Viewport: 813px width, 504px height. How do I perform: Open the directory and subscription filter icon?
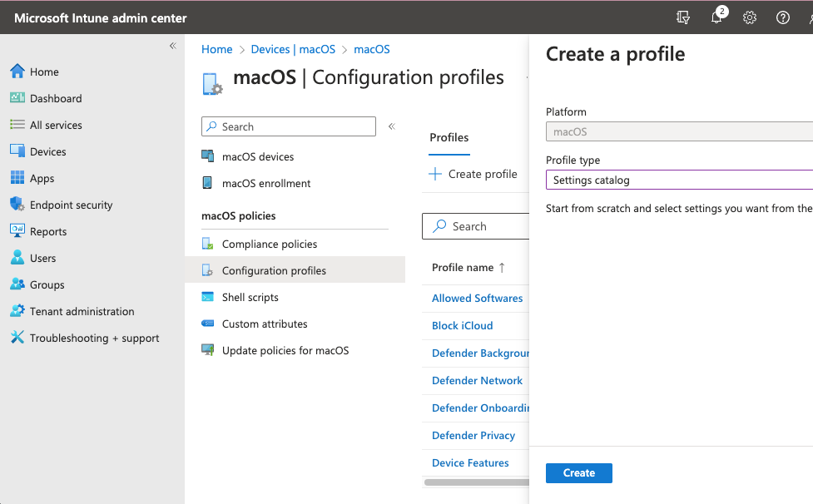coord(683,17)
